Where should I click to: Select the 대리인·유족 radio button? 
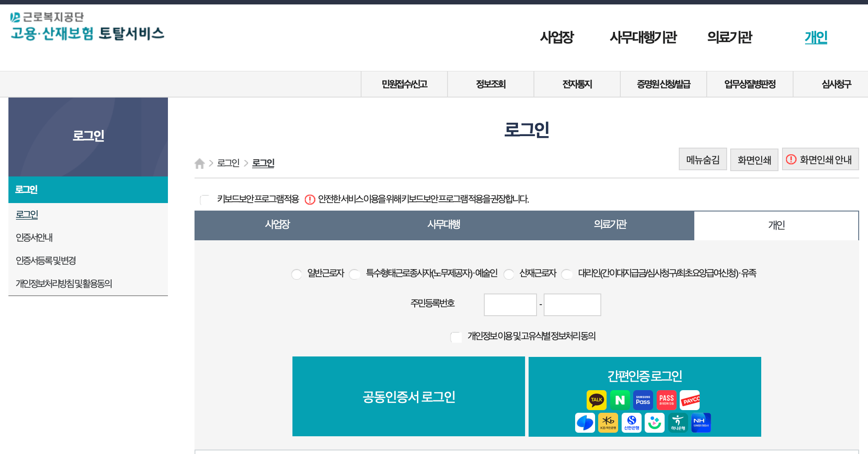tap(567, 274)
